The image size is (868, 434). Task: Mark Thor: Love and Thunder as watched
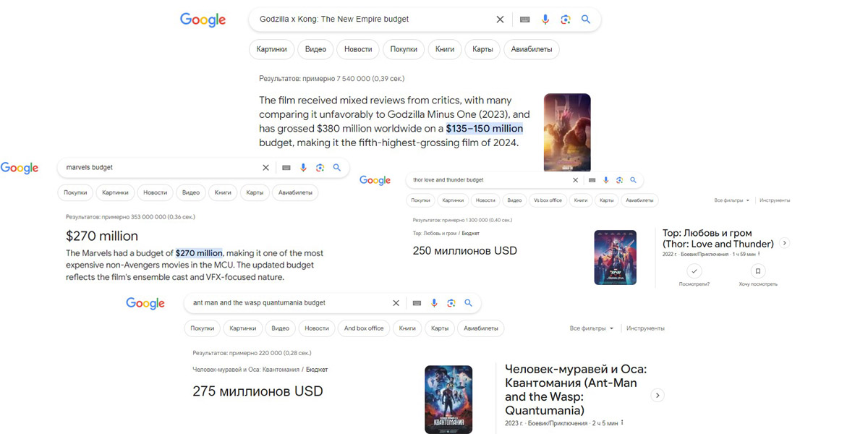694,271
